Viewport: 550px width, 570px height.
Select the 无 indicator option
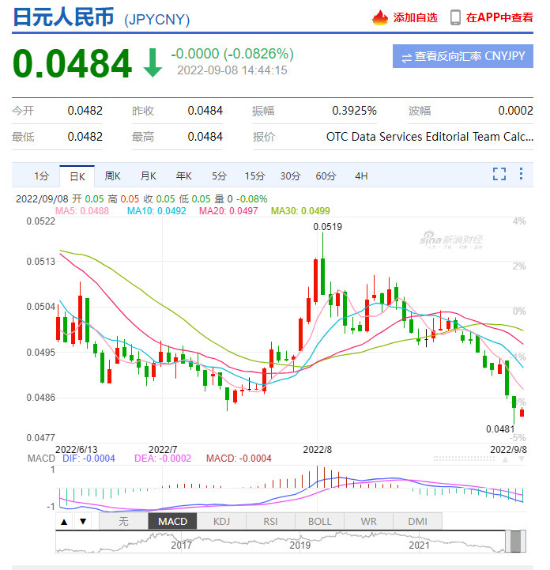(x=124, y=522)
